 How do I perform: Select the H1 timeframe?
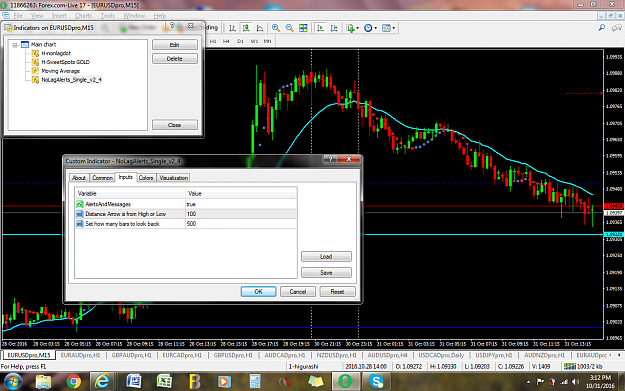pyautogui.click(x=213, y=41)
